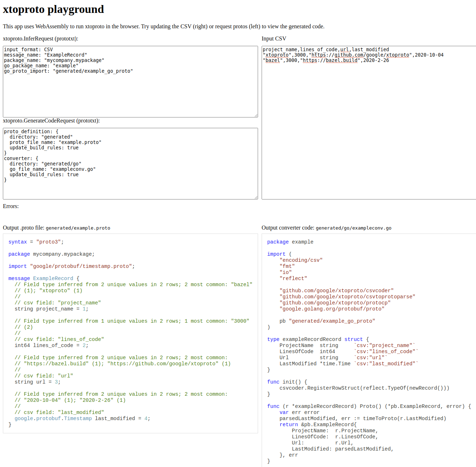
Task: Click the '"google.golang.org/protobuf/proto"' import
Action: [x=332, y=309]
